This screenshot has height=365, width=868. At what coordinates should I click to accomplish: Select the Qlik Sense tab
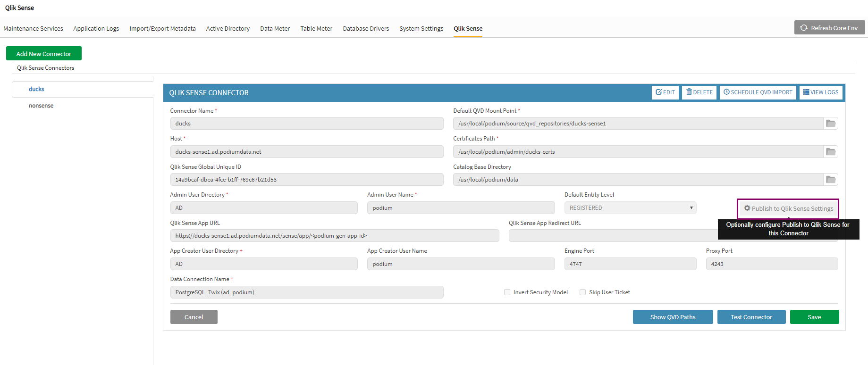(x=468, y=29)
